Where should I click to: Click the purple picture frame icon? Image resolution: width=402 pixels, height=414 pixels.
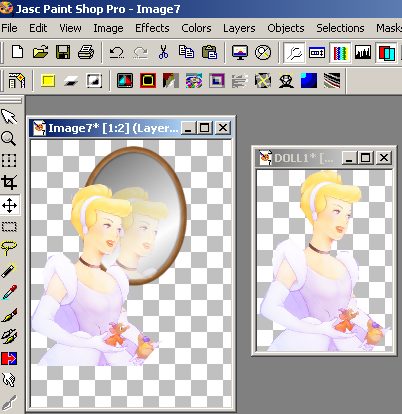(x=217, y=81)
